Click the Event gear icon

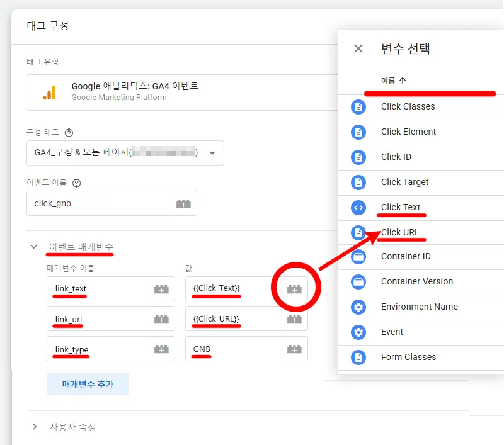click(358, 332)
